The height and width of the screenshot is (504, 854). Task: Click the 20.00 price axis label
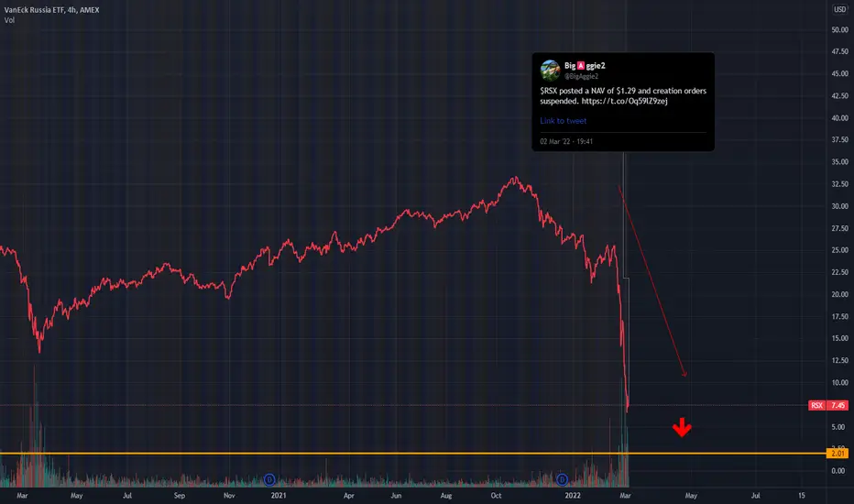pos(840,294)
